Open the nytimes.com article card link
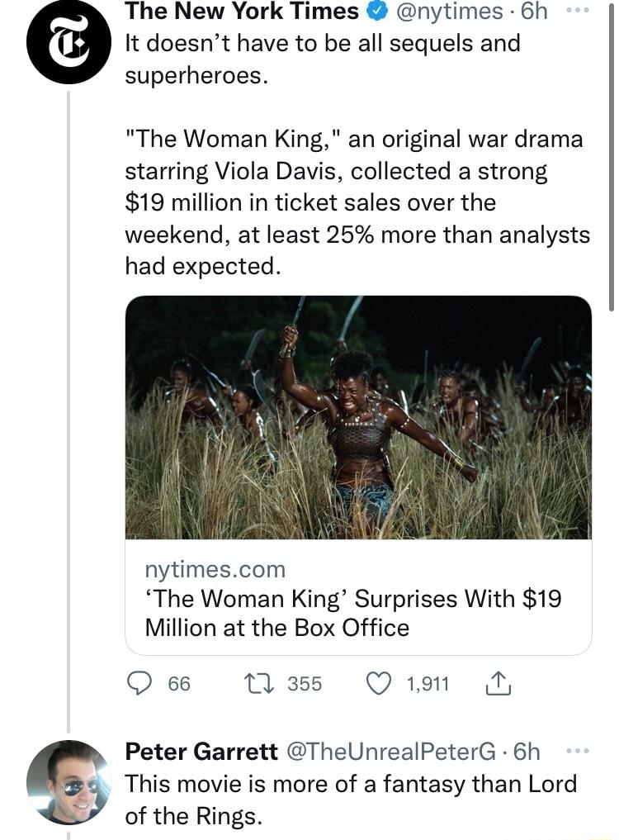Image resolution: width=619 pixels, height=840 pixels. point(216,568)
